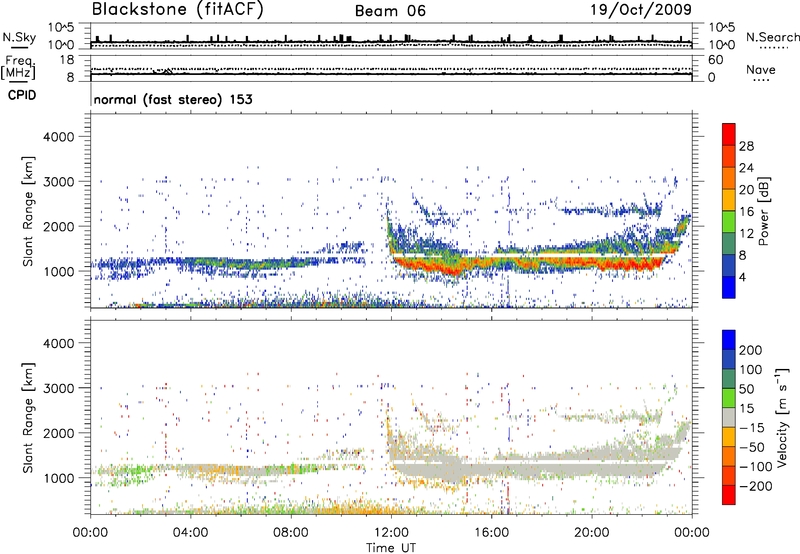The height and width of the screenshot is (554, 800).
Task: Click the '60' Nave axis tick
Action: pos(715,60)
